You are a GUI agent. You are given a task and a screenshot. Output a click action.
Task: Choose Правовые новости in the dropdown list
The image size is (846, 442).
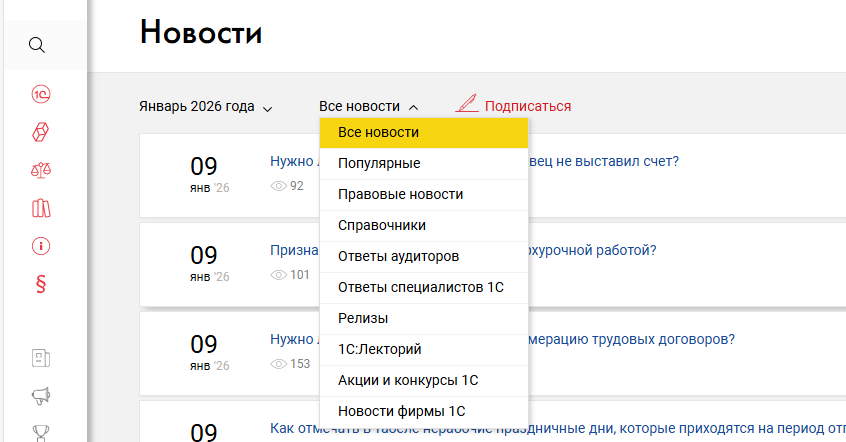400,194
